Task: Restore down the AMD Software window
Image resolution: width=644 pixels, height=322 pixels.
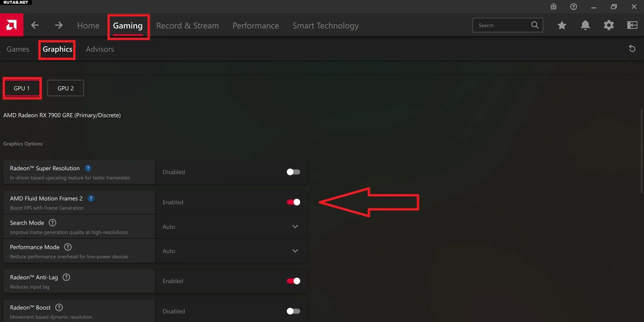Action: coord(614,7)
